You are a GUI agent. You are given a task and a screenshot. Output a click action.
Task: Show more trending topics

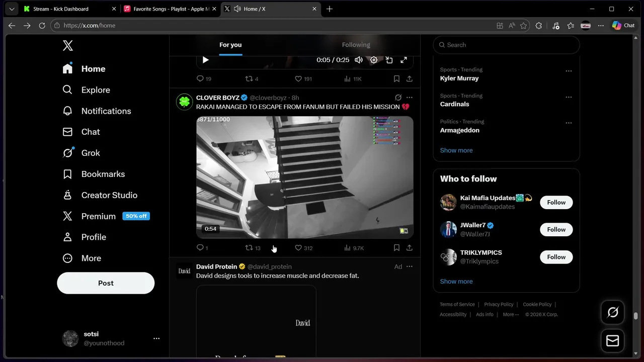456,150
